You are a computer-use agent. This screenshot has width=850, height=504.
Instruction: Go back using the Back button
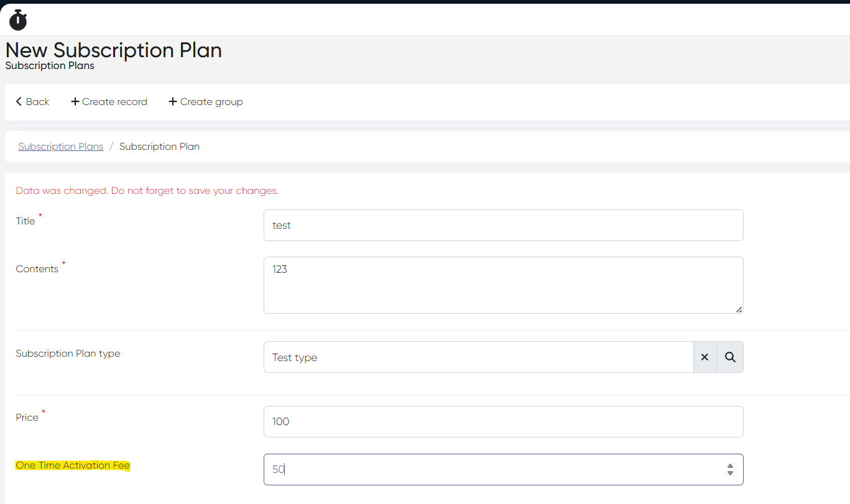pyautogui.click(x=32, y=102)
